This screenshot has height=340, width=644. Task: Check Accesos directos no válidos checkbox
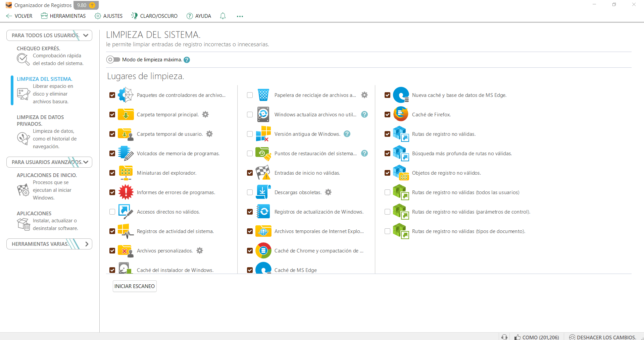(x=112, y=212)
